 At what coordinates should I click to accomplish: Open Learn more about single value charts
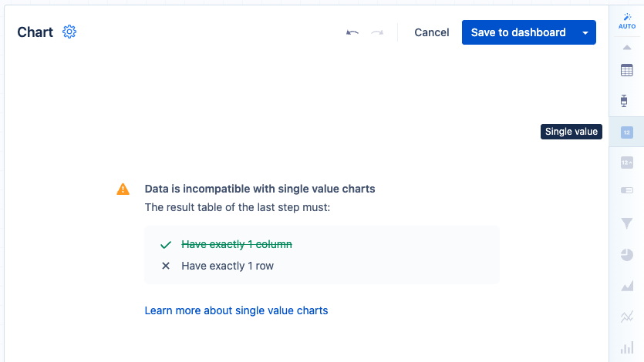coord(236,310)
